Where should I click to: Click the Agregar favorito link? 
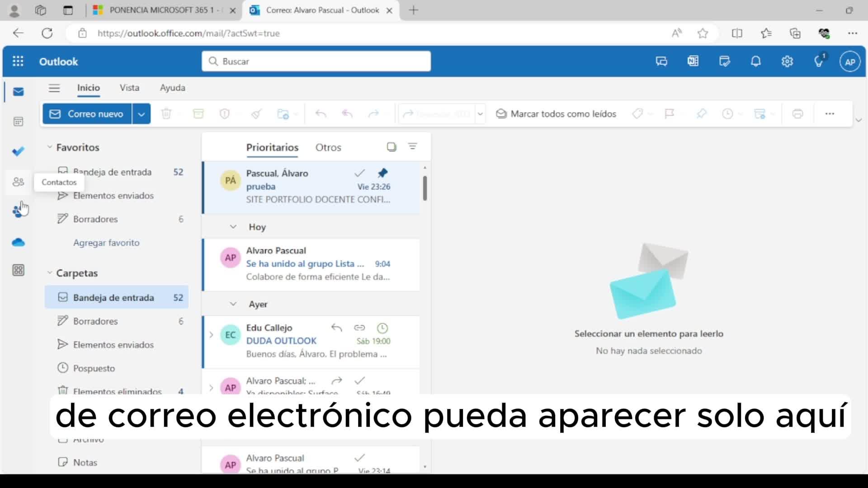point(106,243)
